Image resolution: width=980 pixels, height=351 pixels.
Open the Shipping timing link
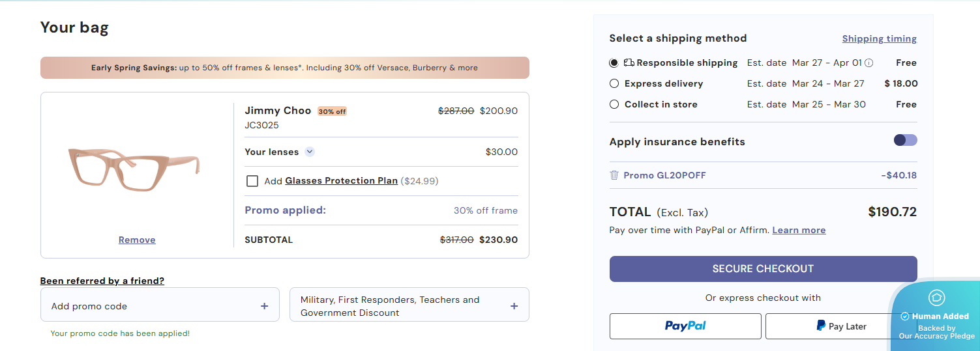point(879,38)
